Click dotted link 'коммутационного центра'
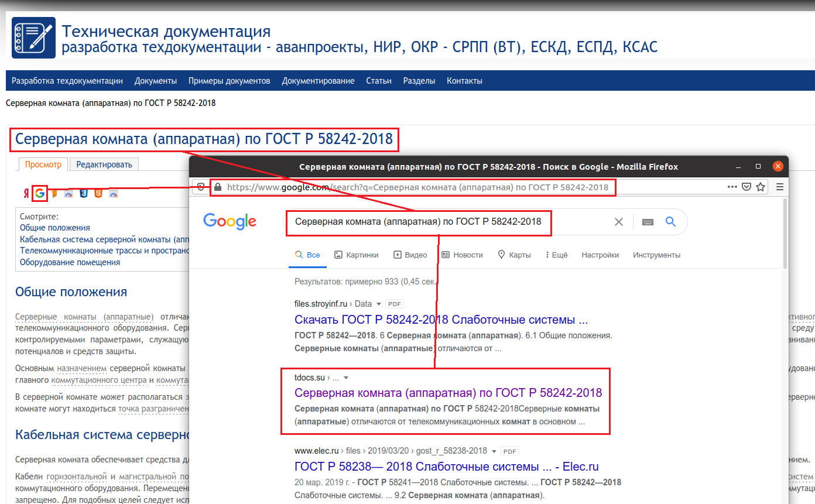The image size is (815, 504). [x=99, y=380]
